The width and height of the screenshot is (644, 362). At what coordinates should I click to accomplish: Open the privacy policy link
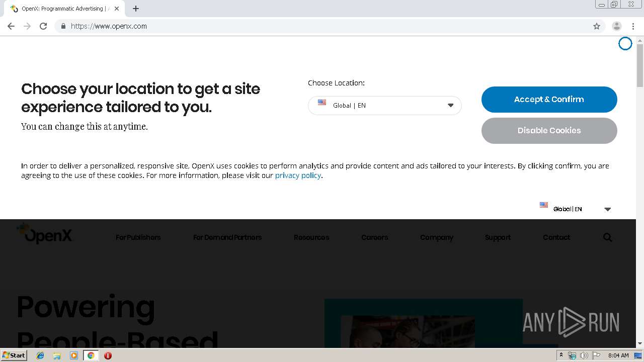click(298, 175)
